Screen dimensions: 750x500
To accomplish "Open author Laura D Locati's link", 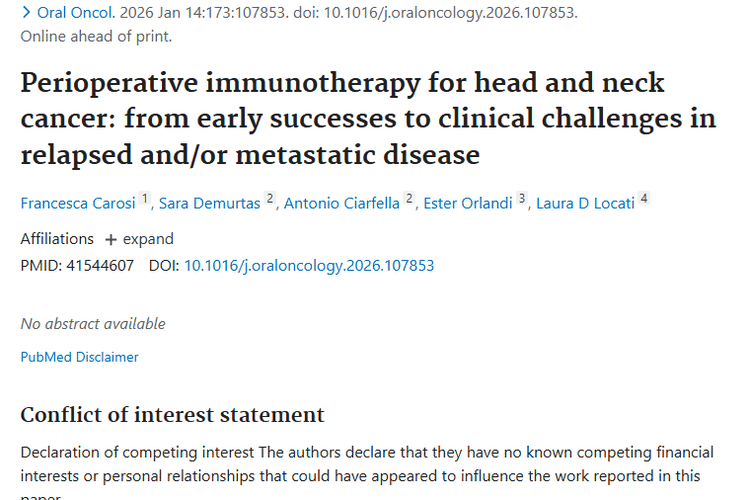I will [586, 204].
